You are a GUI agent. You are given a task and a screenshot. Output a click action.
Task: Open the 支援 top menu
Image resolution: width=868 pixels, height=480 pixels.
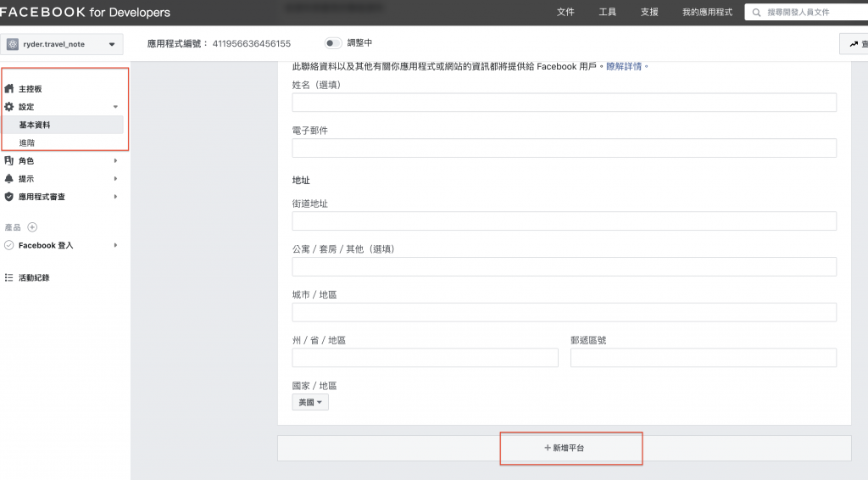tap(649, 12)
